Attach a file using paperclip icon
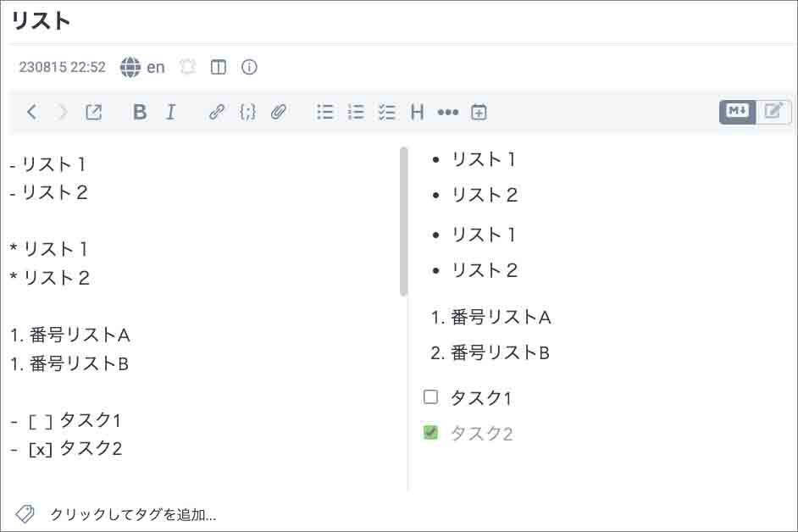This screenshot has height=532, width=798. [x=279, y=112]
